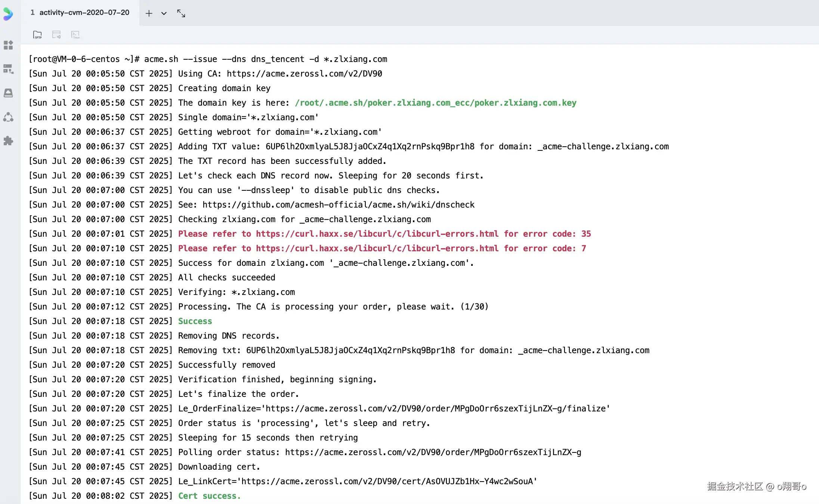Click the libcurl-errors link for error code 35
The width and height of the screenshot is (819, 504).
point(377,234)
